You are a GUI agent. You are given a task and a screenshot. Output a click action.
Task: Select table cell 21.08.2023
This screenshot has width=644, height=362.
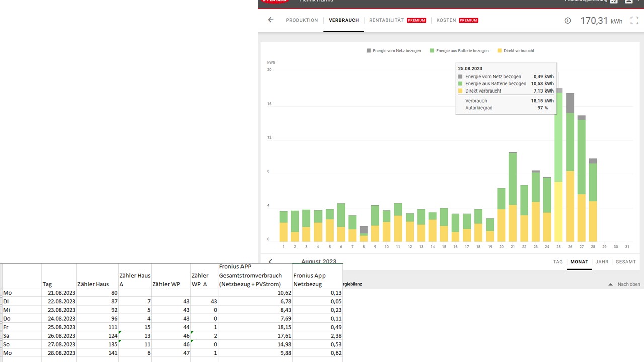(58, 292)
